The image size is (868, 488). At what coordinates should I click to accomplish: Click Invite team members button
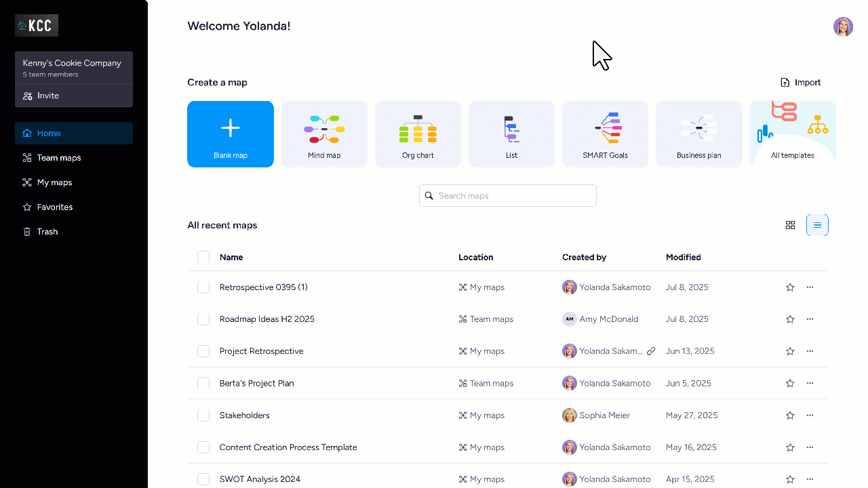(x=74, y=96)
